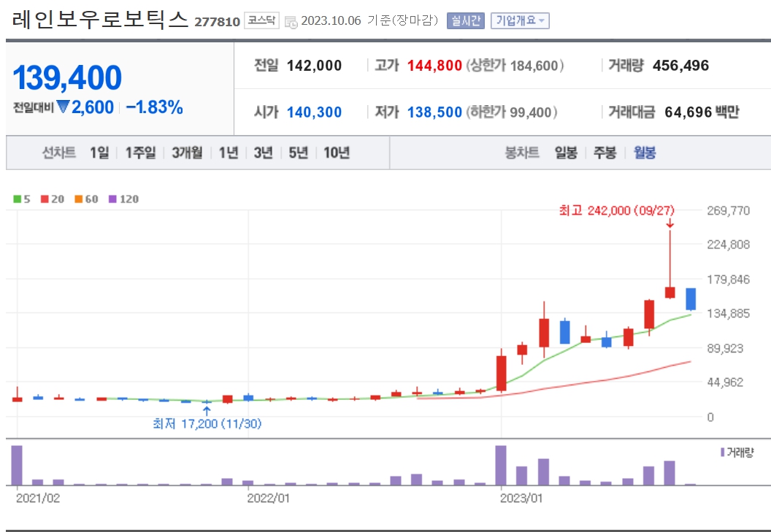This screenshot has height=532, width=771.
Task: Click the change amount 2,600
Action: click(93, 107)
